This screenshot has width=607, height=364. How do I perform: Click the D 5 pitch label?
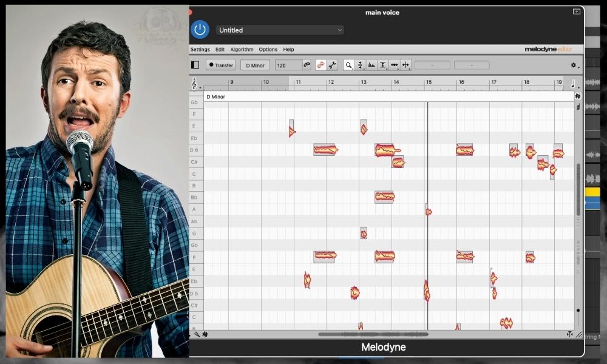[x=194, y=294]
